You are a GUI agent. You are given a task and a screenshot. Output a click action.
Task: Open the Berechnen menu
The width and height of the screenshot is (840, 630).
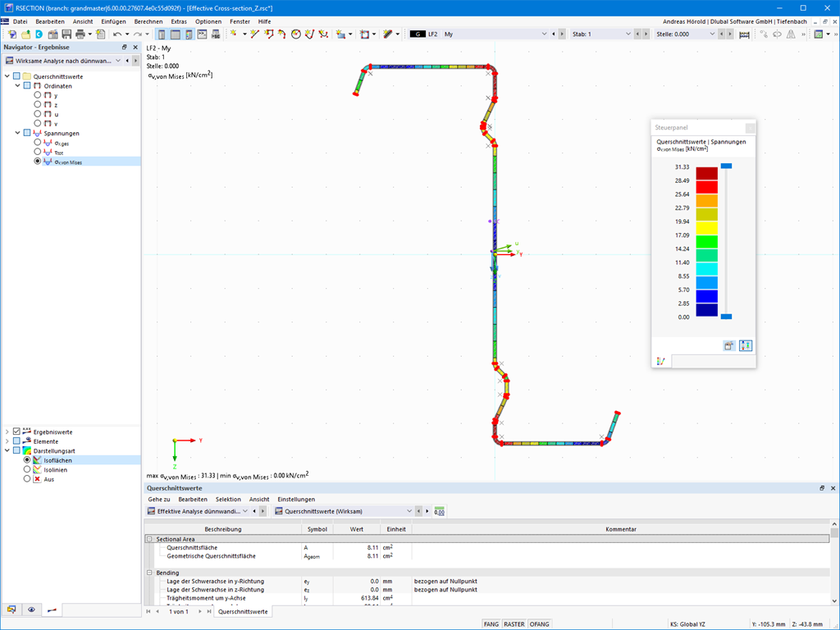[x=148, y=21]
